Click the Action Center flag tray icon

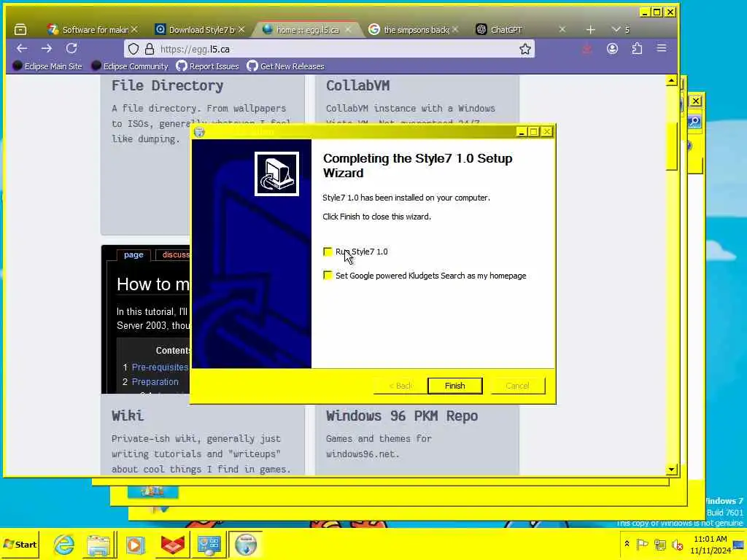point(642,544)
